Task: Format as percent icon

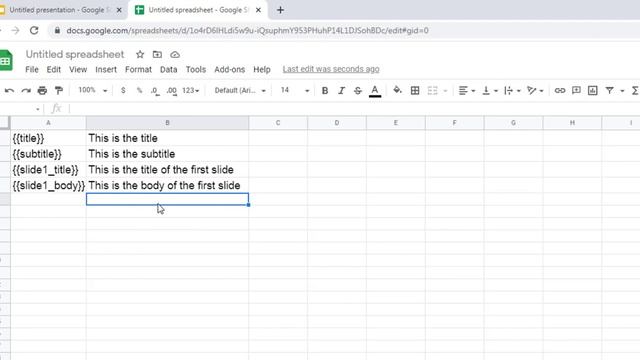Action: [139, 90]
